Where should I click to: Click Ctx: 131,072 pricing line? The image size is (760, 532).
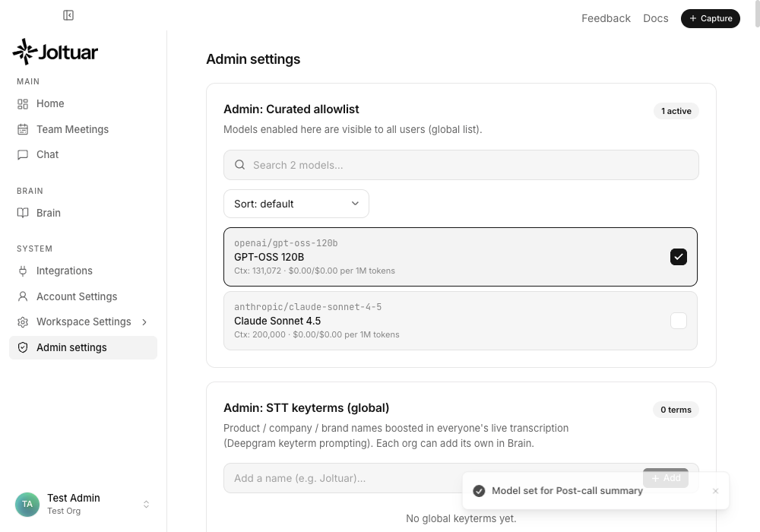[x=315, y=271]
